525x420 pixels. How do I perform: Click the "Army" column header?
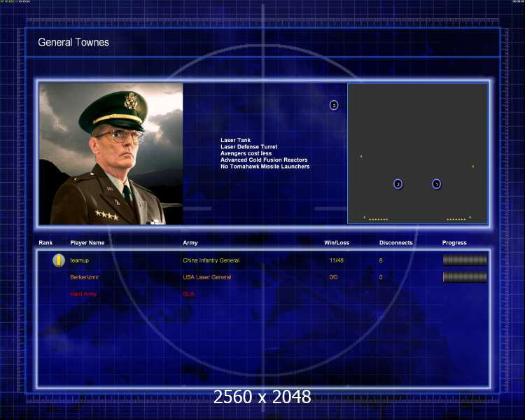point(190,243)
